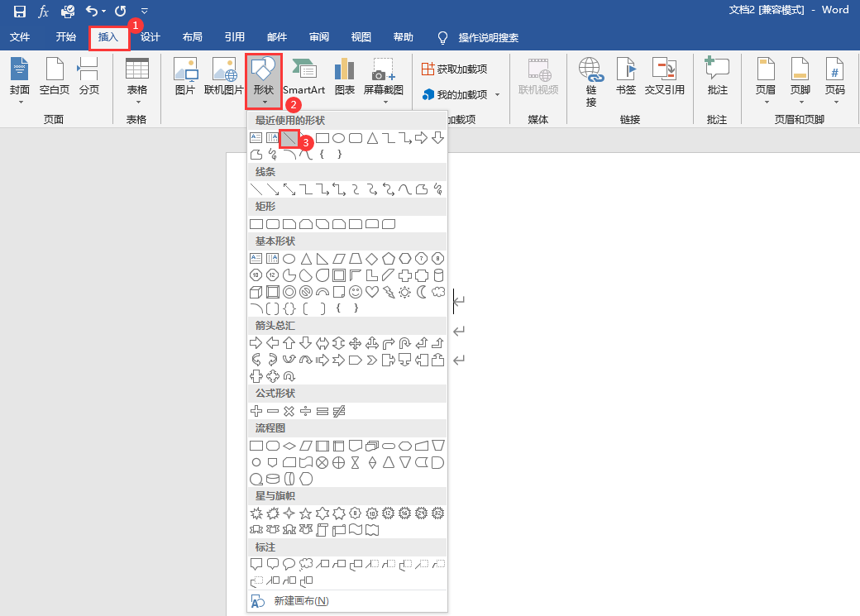860x616 pixels.
Task: Switch to the 设计 tab
Action: tap(150, 37)
